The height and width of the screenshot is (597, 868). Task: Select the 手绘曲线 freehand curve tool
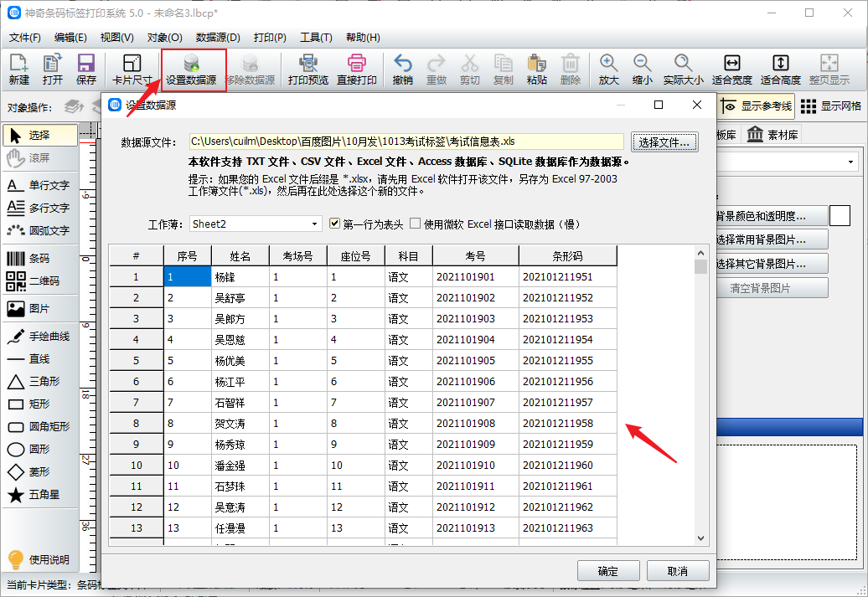click(x=40, y=336)
